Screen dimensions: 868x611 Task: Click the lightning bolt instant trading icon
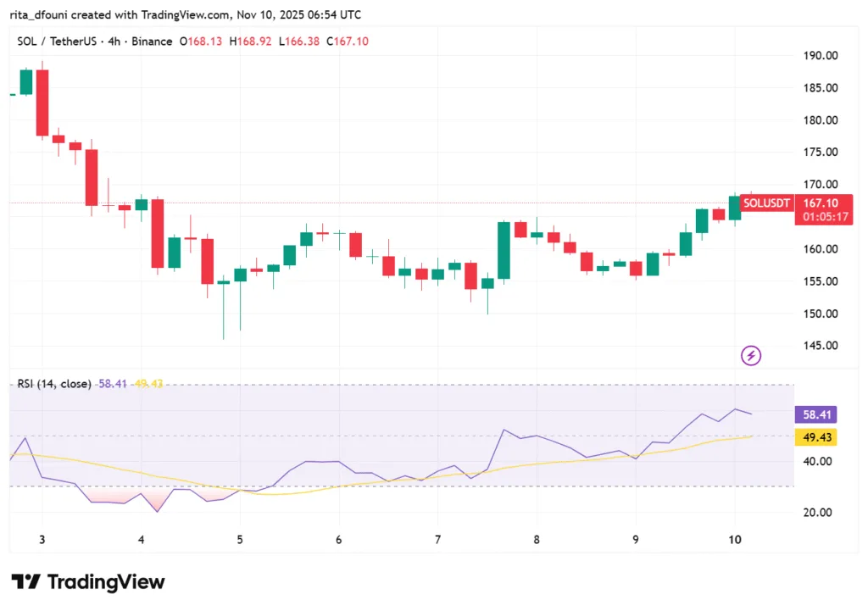tap(751, 355)
